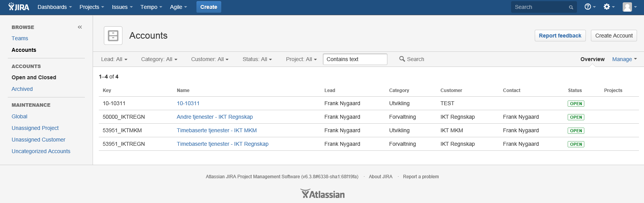The width and height of the screenshot is (644, 203).
Task: Click the 1–4 of 4 result count
Action: [108, 77]
